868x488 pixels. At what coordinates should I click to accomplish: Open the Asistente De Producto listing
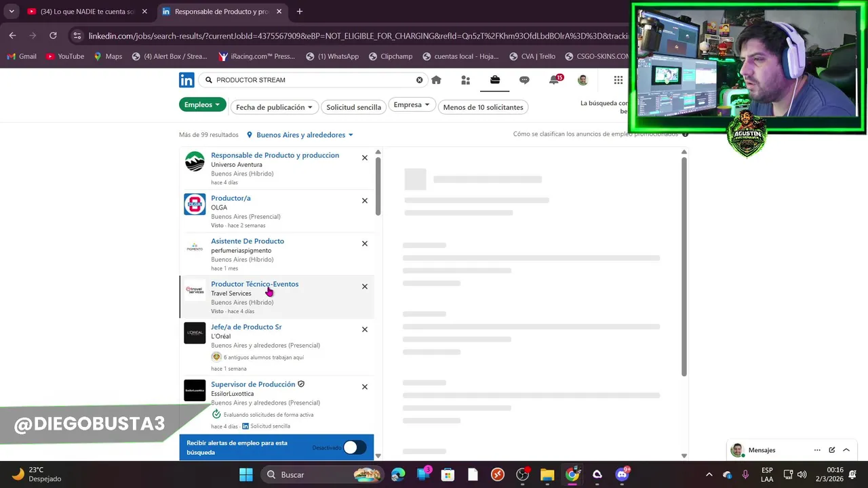[248, 241]
